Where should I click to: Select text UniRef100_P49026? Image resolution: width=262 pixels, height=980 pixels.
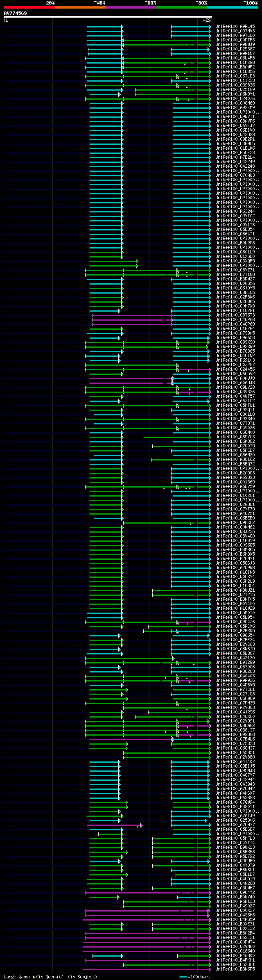235,428
